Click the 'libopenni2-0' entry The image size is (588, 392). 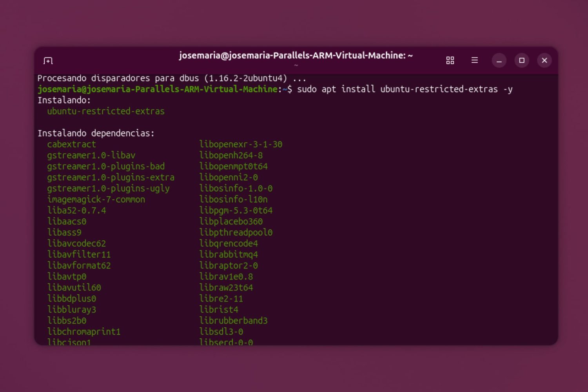(x=229, y=177)
